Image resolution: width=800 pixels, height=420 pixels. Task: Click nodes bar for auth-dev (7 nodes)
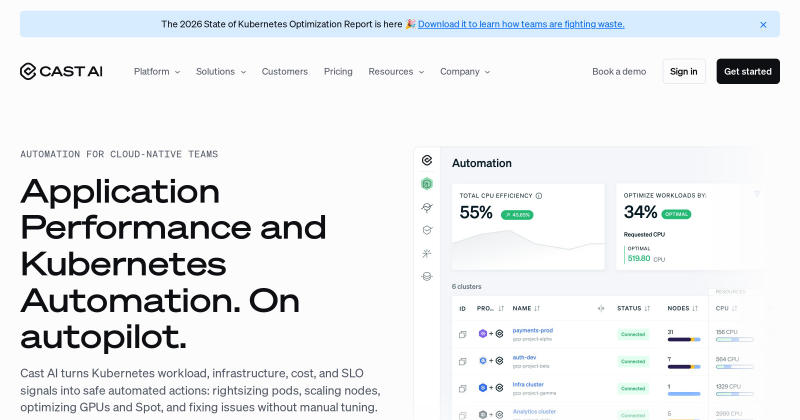684,366
